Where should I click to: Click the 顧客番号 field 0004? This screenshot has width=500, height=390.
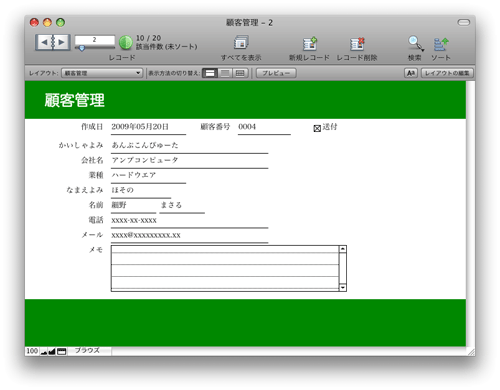pos(264,127)
